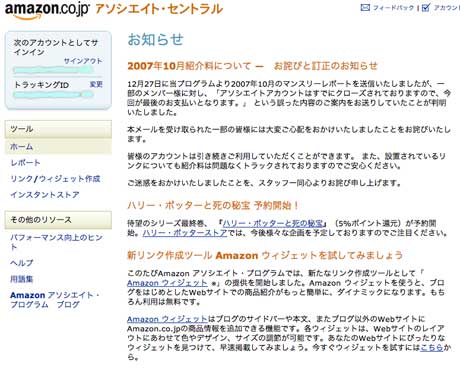
Task: Open the フィードバック link
Action: coord(393,8)
